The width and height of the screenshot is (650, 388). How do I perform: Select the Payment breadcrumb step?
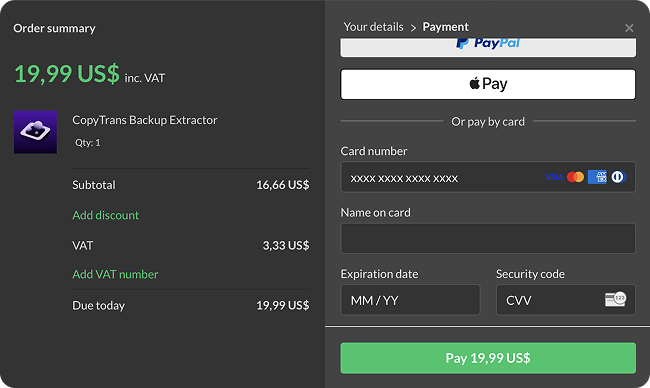(445, 27)
